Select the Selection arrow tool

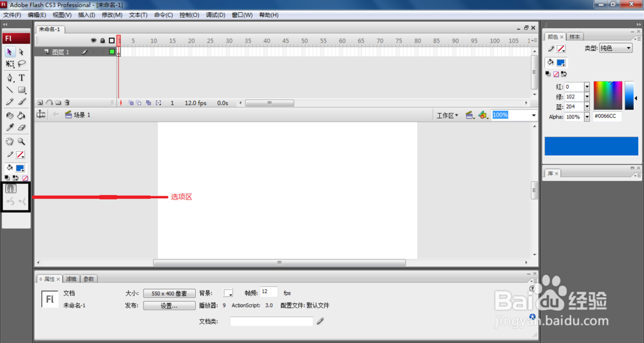coord(10,52)
